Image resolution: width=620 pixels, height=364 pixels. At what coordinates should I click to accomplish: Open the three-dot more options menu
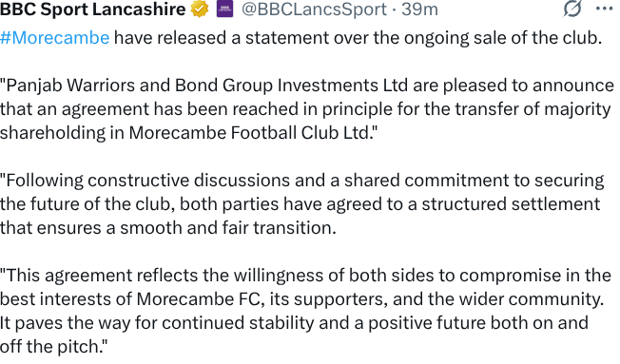point(604,9)
